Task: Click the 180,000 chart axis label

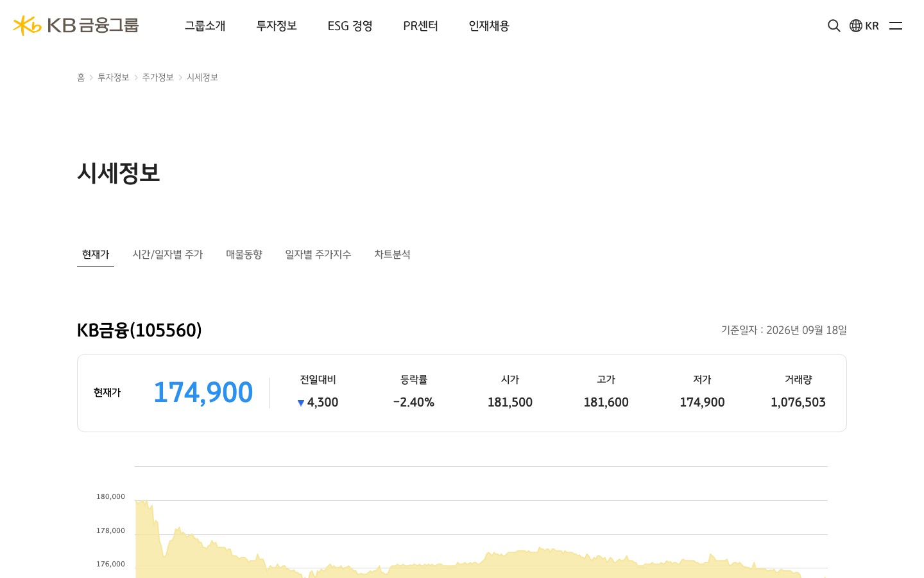Action: [110, 496]
